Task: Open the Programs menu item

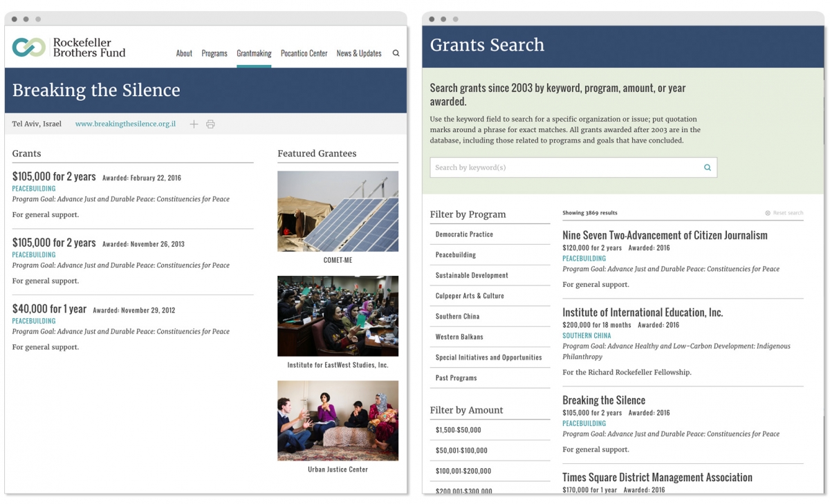Action: [214, 53]
